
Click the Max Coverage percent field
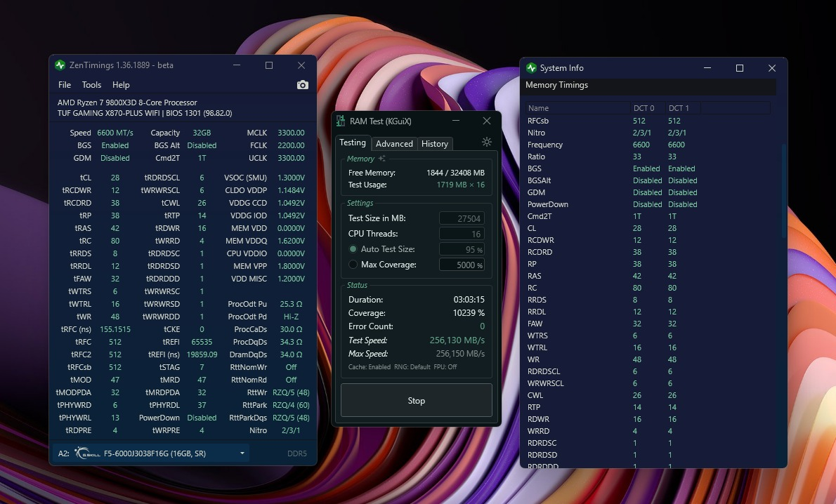click(462, 265)
